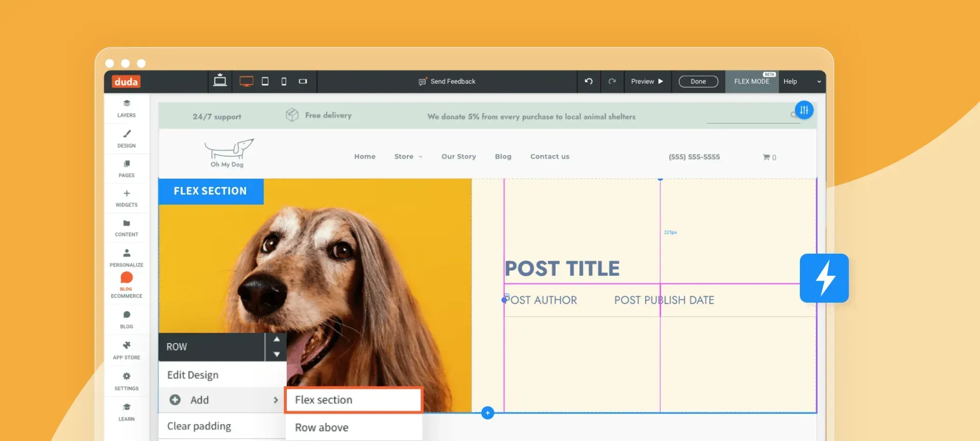The image size is (980, 441).
Task: Switch to desktop device view
Action: point(247,81)
